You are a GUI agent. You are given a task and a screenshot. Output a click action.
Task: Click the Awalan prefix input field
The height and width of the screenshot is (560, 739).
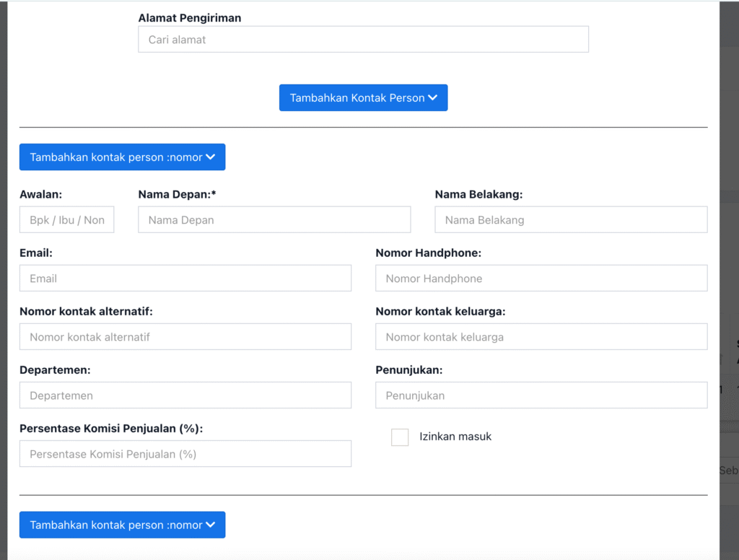click(x=66, y=220)
